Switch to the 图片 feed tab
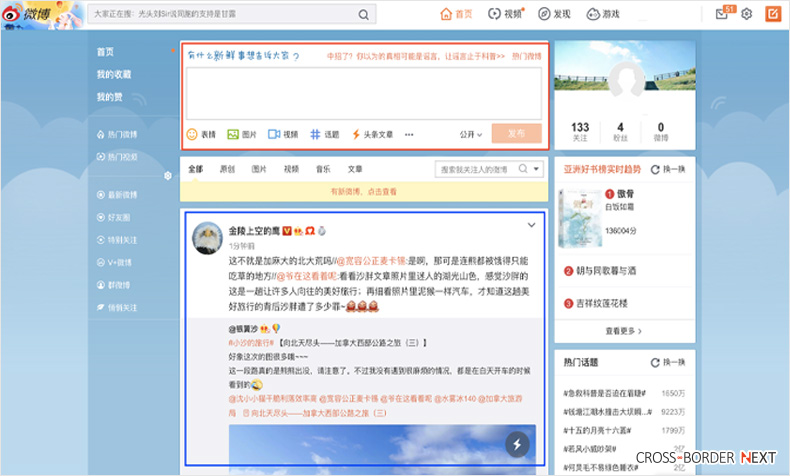Viewport: 790px width, 476px height. pyautogui.click(x=259, y=169)
